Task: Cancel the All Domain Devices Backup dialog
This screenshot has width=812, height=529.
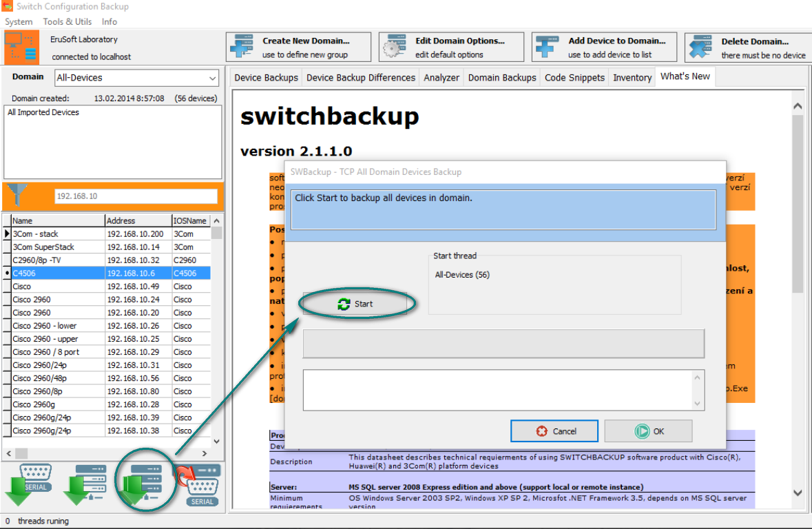Action: click(x=554, y=431)
